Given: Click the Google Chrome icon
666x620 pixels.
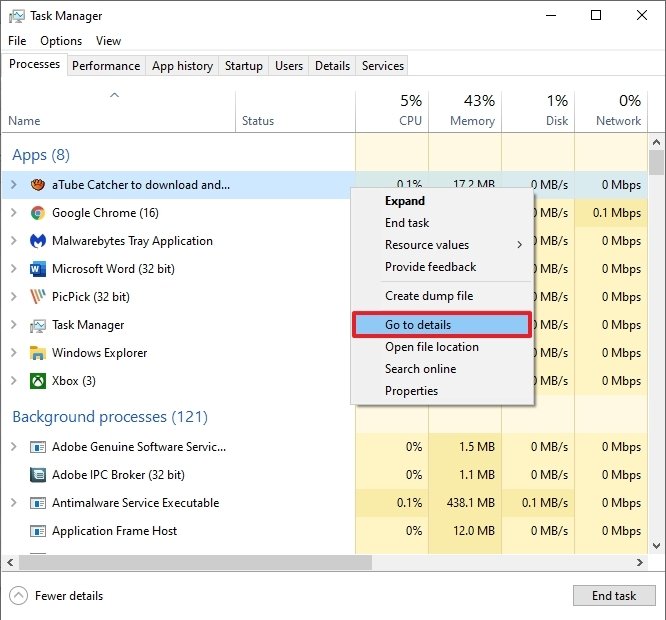Looking at the screenshot, I should (38, 213).
